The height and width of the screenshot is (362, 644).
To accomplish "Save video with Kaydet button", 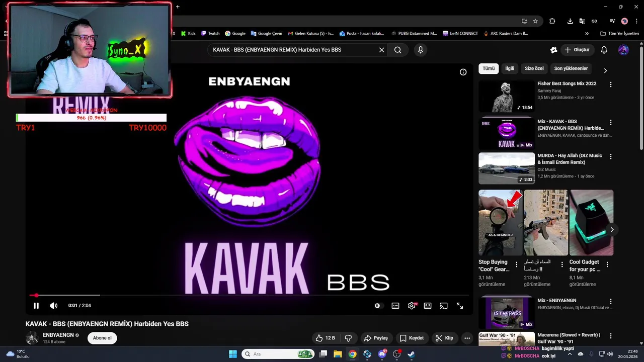I will click(412, 338).
